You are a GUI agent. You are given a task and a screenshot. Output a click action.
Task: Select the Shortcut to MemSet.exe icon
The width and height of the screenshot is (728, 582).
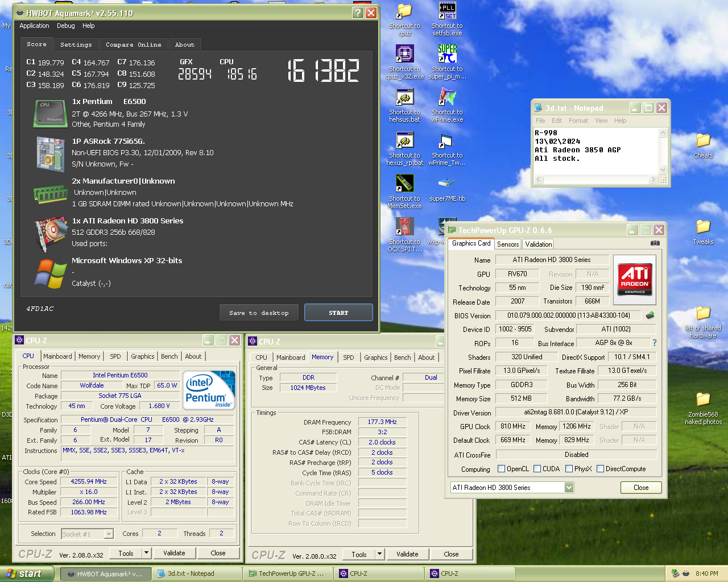tap(404, 192)
